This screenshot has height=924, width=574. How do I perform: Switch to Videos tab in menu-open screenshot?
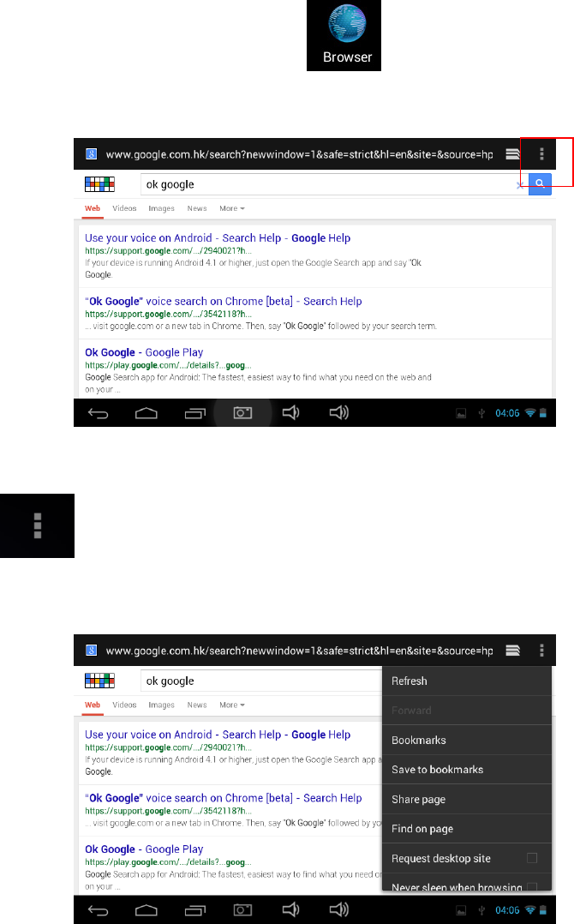tap(124, 705)
